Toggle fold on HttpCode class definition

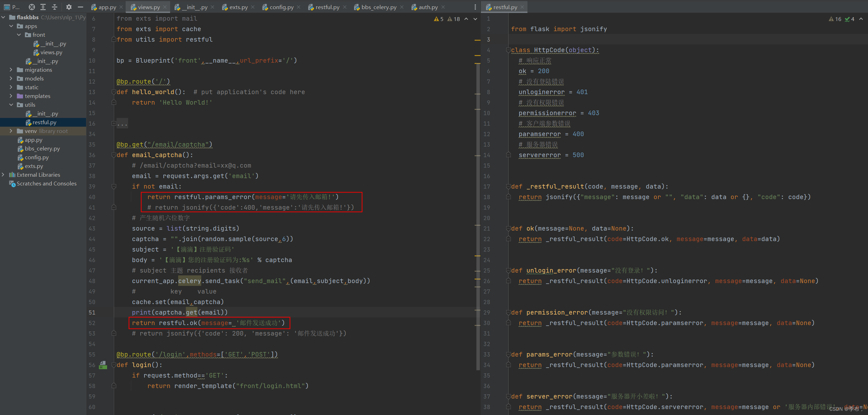click(508, 50)
